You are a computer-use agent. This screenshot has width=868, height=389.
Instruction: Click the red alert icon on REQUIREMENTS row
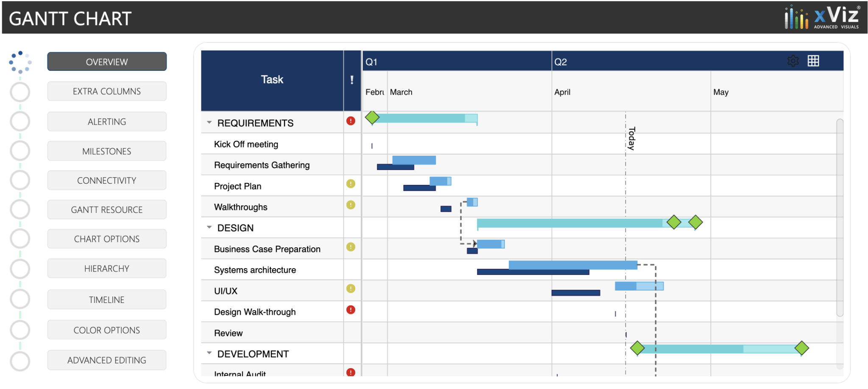click(351, 121)
